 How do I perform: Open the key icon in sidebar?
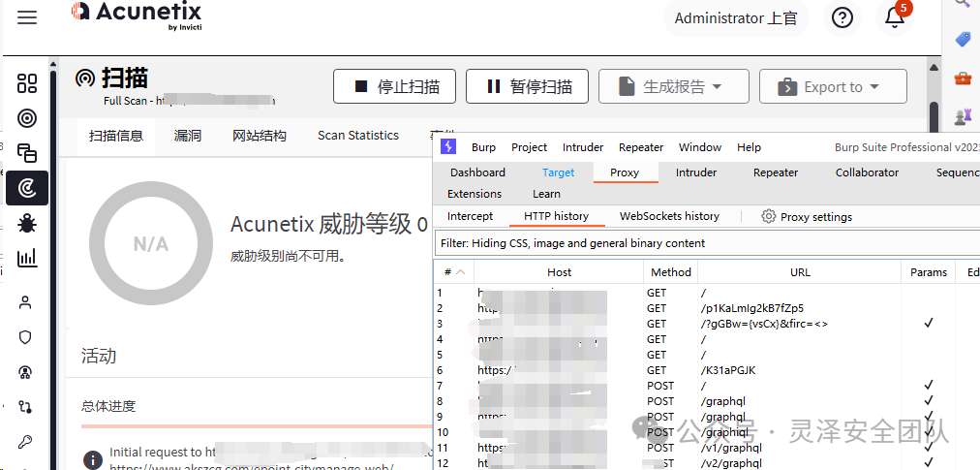pyautogui.click(x=25, y=442)
